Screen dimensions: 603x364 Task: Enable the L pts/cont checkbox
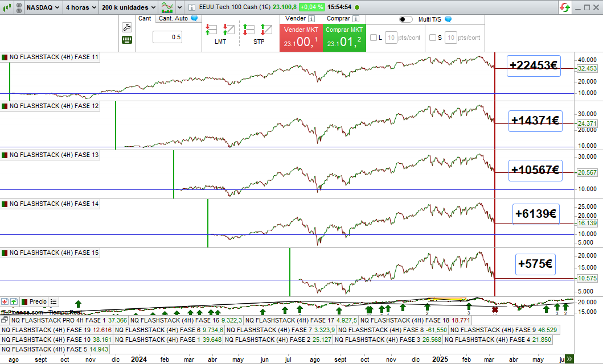pos(374,38)
